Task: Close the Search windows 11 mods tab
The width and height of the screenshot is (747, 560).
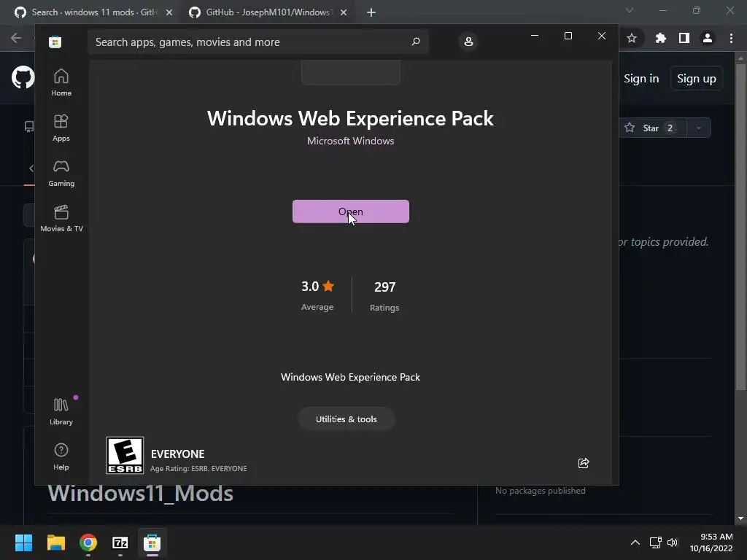Action: [x=169, y=12]
